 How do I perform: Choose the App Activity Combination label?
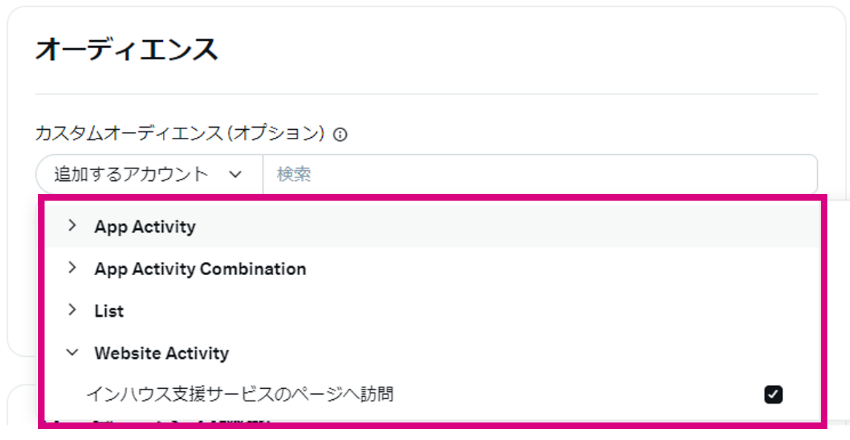point(200,269)
